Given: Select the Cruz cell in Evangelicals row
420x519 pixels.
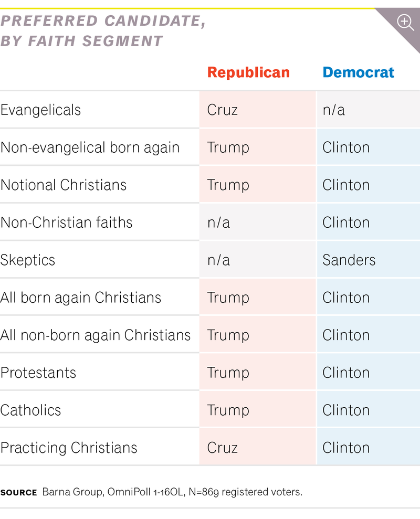Looking at the screenshot, I should click(x=223, y=110).
